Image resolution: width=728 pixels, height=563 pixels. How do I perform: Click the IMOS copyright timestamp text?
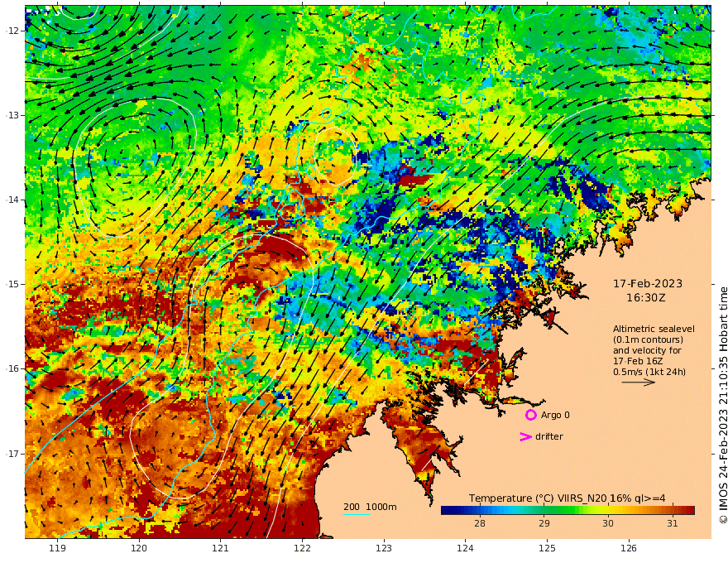pyautogui.click(x=723, y=405)
